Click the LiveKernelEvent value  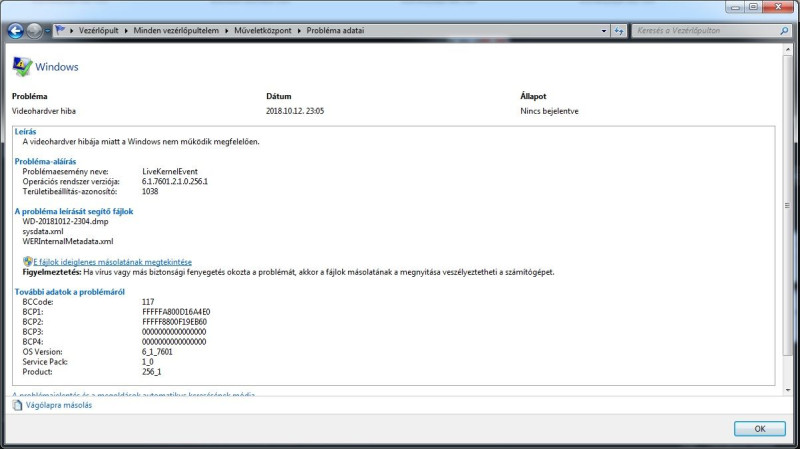click(x=170, y=171)
